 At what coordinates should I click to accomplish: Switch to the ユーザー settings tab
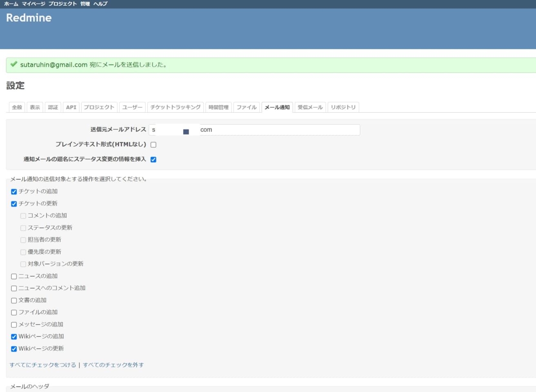click(132, 107)
